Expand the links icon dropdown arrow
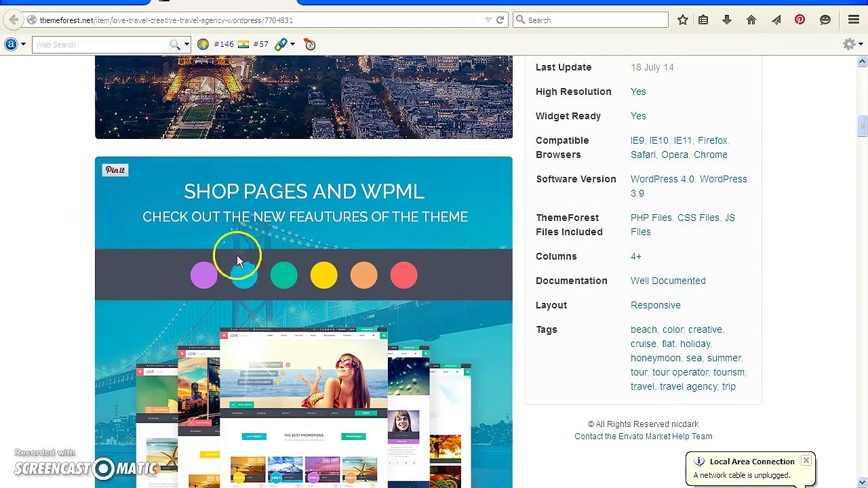Screen dimensions: 868x488 pos(292,45)
